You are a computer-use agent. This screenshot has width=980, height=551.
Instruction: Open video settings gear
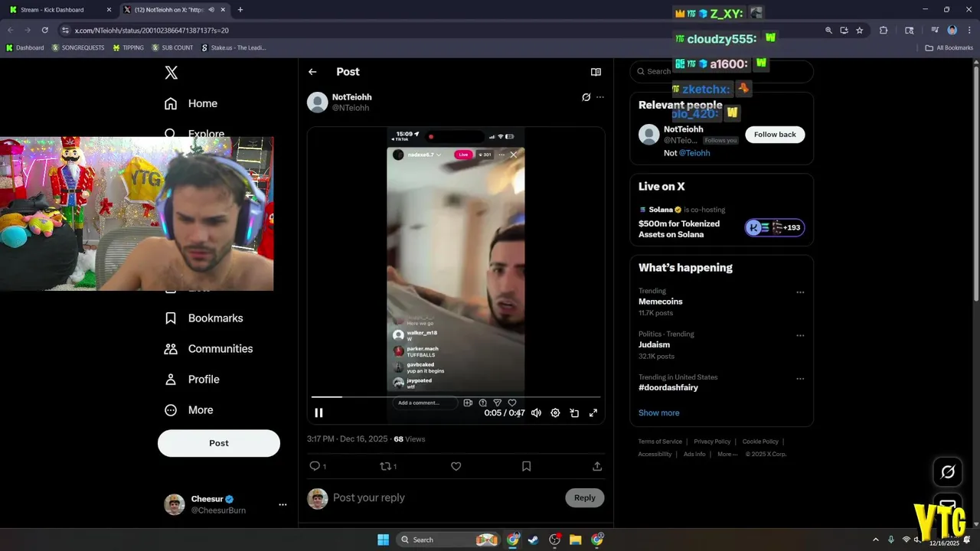[x=555, y=413]
